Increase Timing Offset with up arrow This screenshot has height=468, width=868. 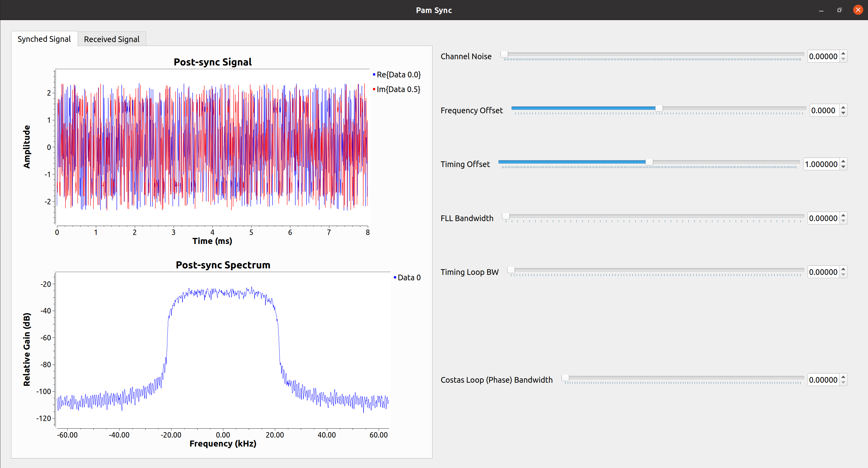point(843,161)
